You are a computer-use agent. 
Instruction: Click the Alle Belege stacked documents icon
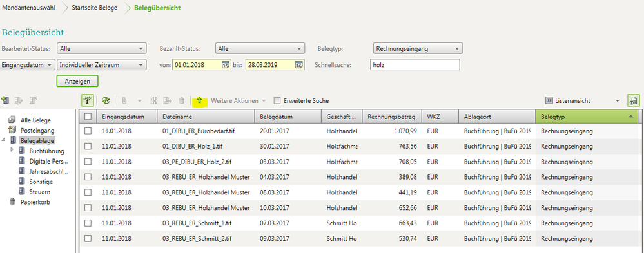pyautogui.click(x=12, y=120)
